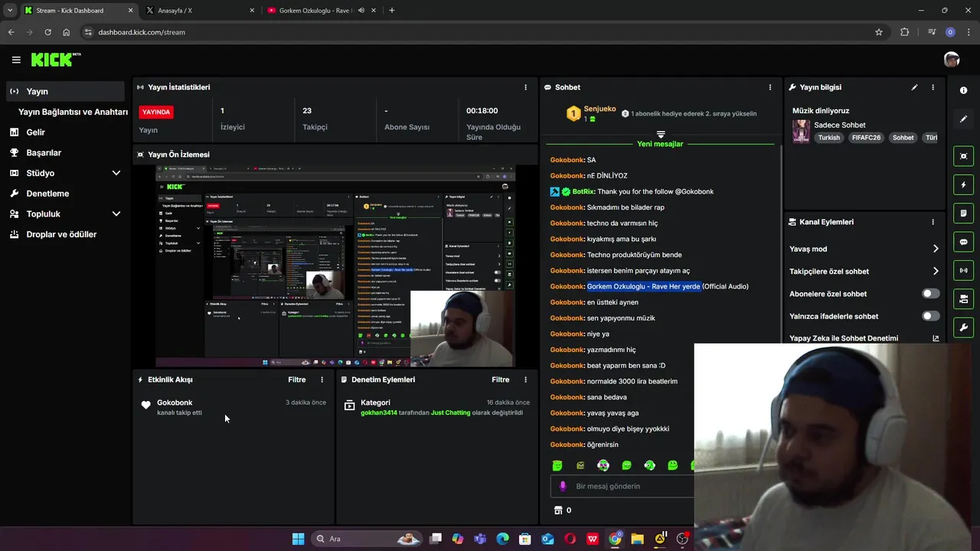Image resolution: width=980 pixels, height=551 pixels.
Task: Click the lightning bolt icon in right sidebar
Action: click(963, 184)
